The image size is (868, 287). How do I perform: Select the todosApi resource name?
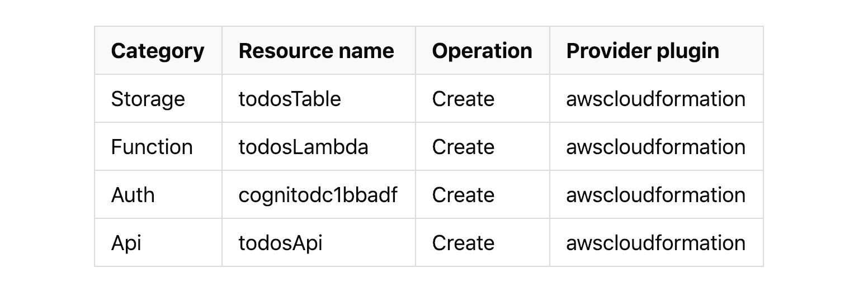[x=280, y=243]
